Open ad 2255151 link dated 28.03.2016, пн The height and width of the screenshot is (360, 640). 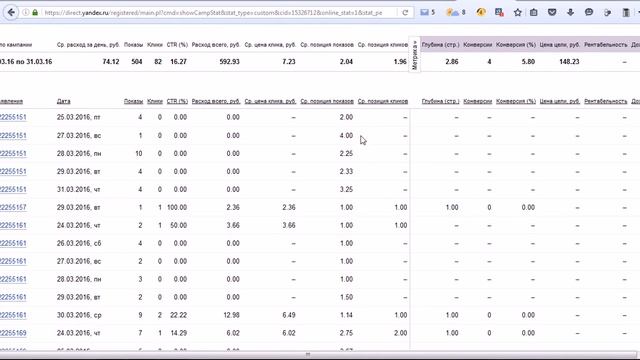point(13,153)
